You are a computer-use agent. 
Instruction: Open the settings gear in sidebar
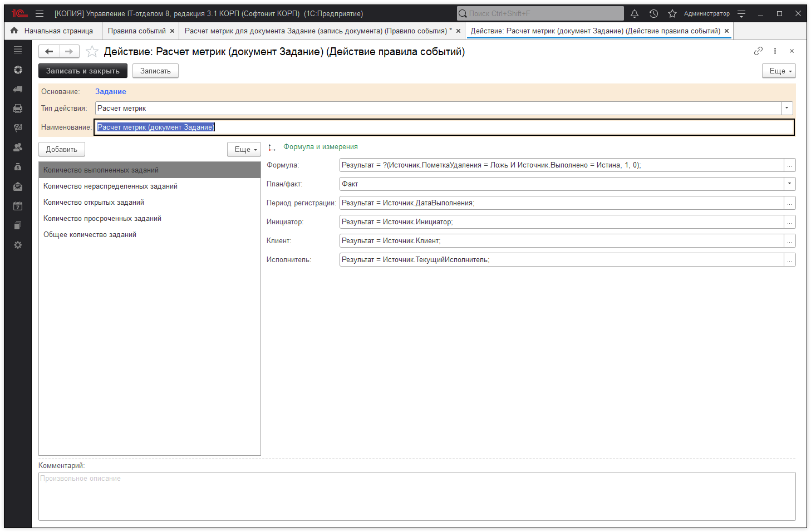point(18,245)
